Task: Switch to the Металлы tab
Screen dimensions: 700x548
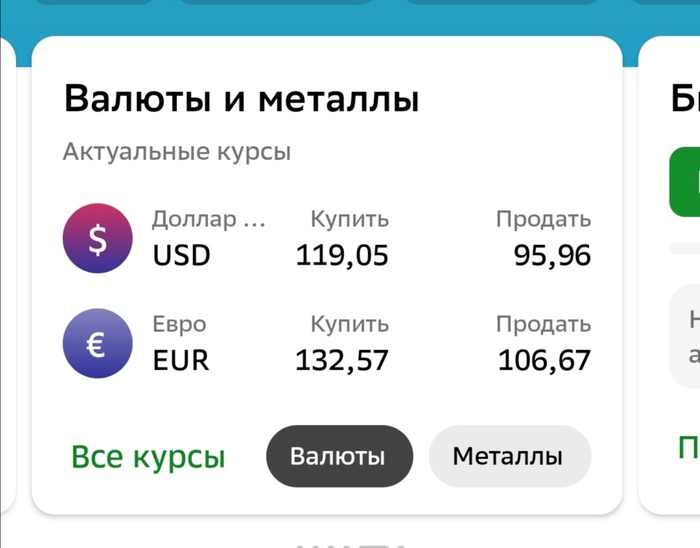Action: pos(509,456)
